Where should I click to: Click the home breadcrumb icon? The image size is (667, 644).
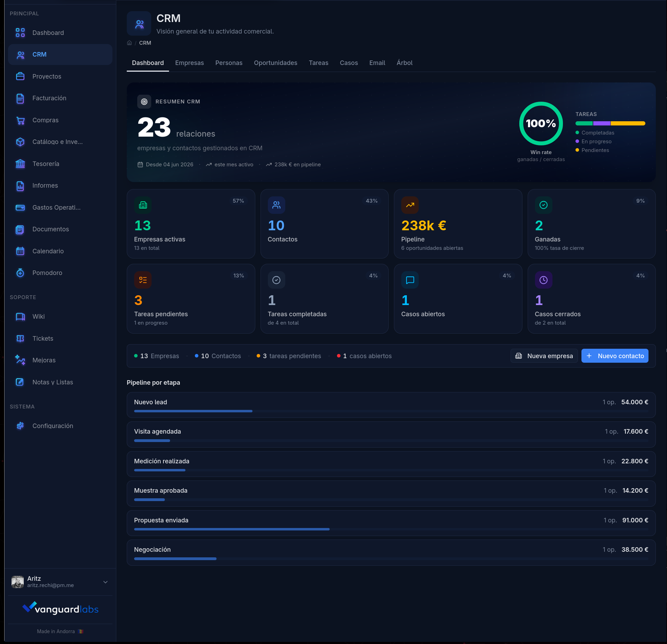coord(129,43)
